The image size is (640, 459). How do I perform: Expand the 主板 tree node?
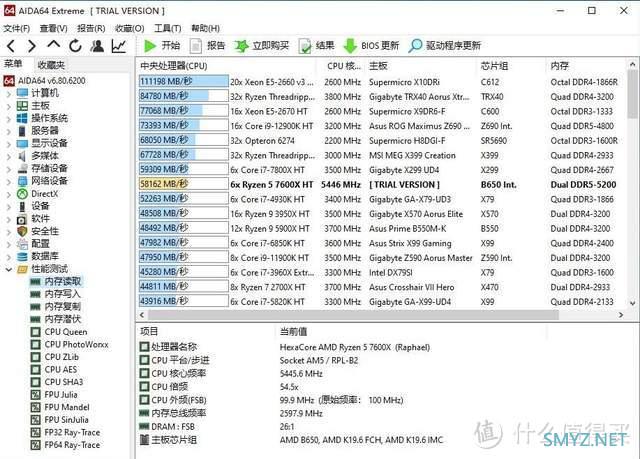[x=9, y=106]
